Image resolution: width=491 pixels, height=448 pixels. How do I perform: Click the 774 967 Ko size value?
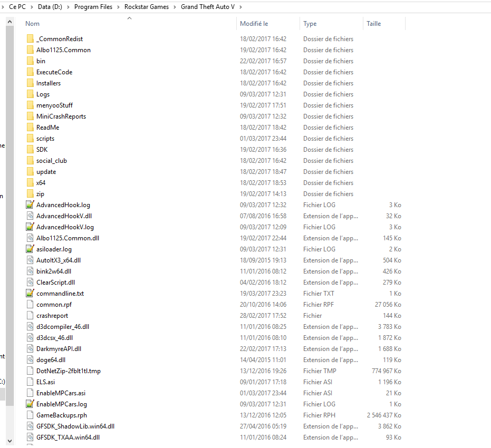pos(387,371)
